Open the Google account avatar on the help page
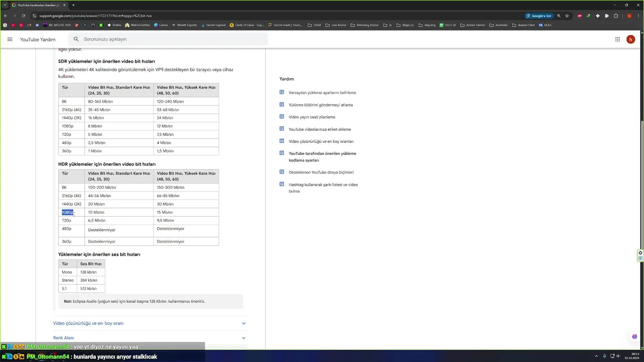Image resolution: width=644 pixels, height=362 pixels. (630, 39)
